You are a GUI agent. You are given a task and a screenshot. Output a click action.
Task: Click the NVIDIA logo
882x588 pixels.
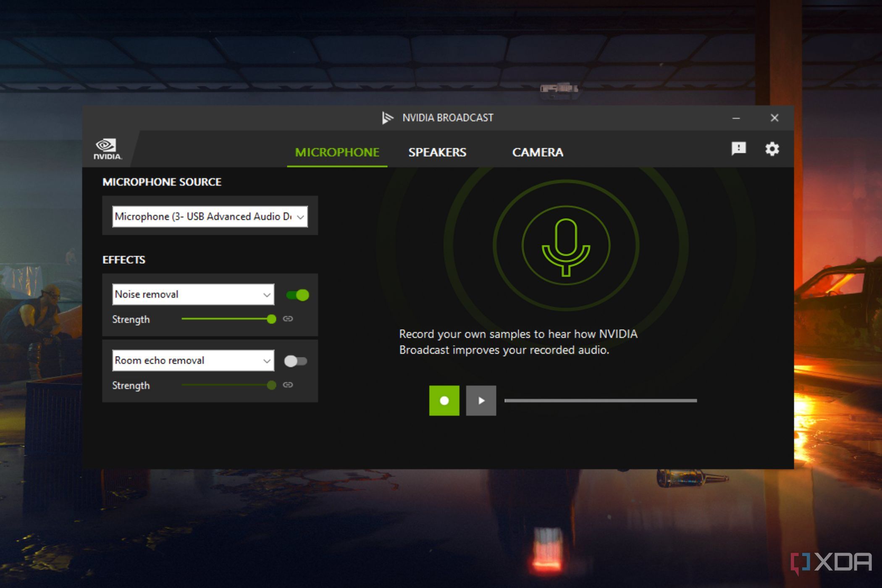[x=108, y=149]
